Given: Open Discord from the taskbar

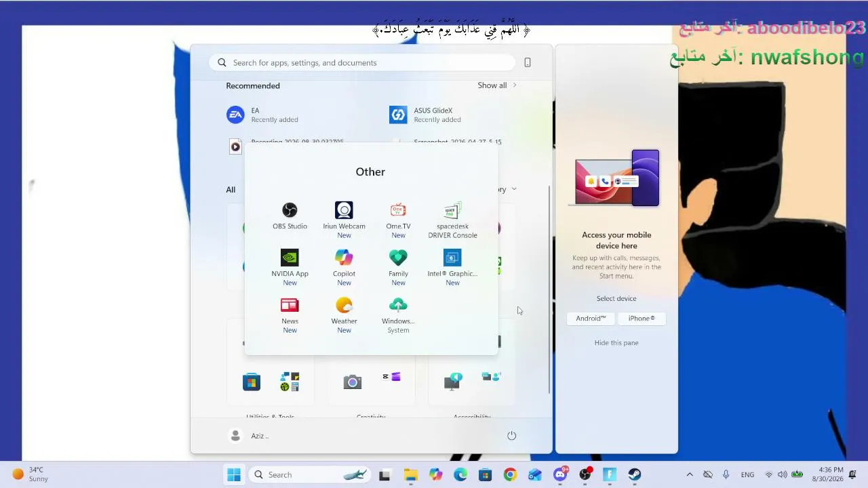Looking at the screenshot, I should (x=560, y=474).
